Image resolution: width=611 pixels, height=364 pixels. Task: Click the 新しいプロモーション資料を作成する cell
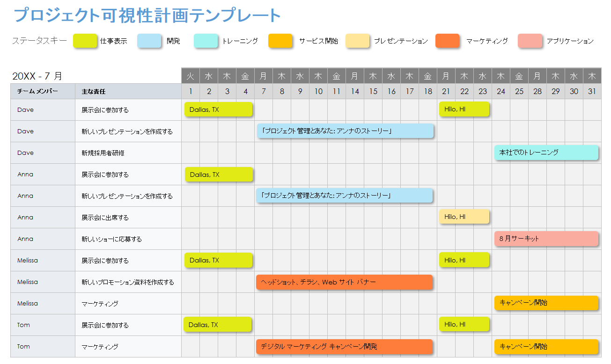tap(128, 282)
